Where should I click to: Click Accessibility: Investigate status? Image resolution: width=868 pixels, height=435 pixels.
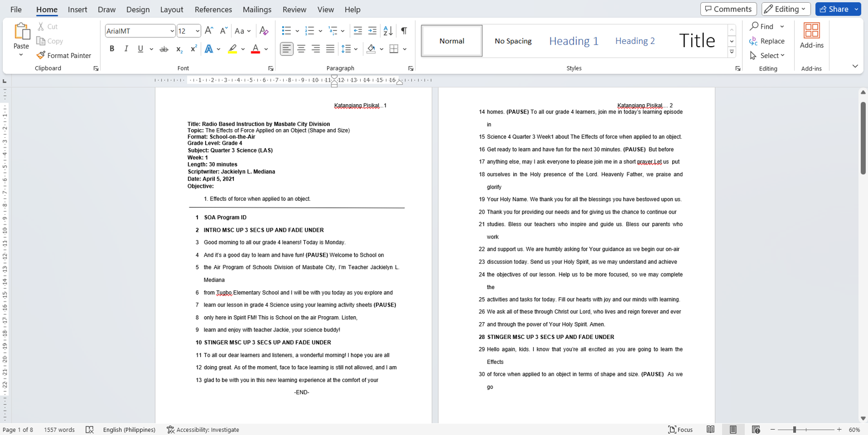click(203, 430)
